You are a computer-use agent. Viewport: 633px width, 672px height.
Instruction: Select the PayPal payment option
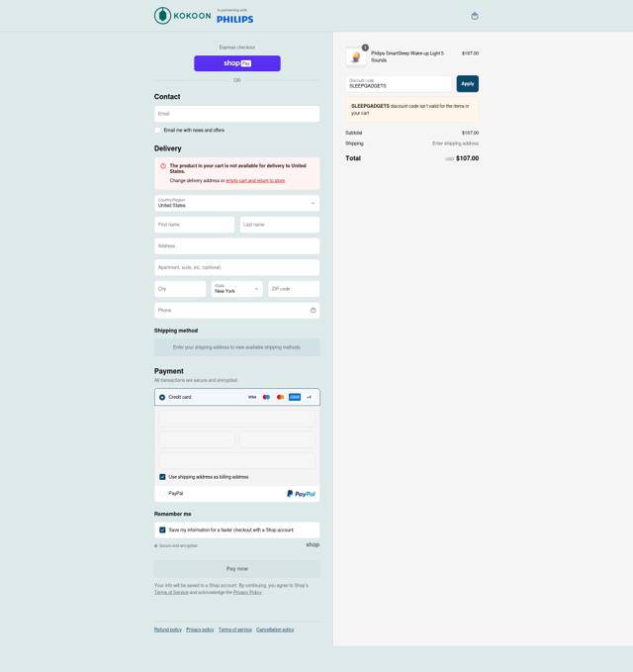pos(162,494)
